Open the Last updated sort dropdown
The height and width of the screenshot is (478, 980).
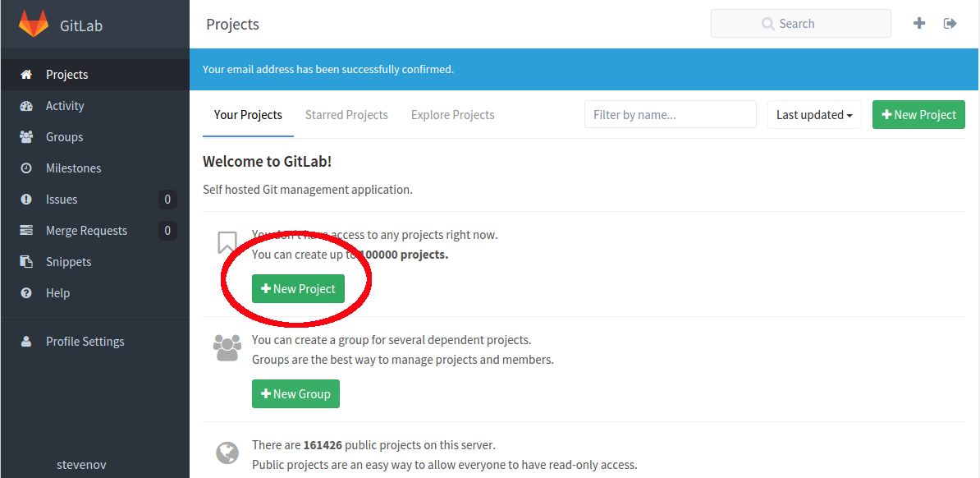point(814,115)
